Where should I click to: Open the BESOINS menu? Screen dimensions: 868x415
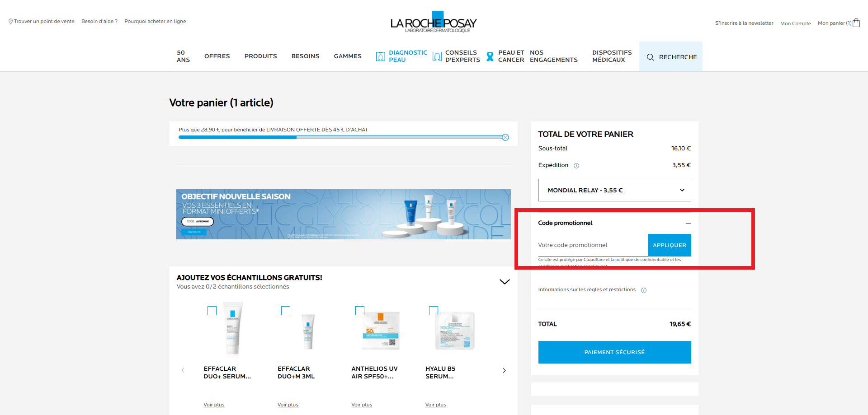pos(306,56)
